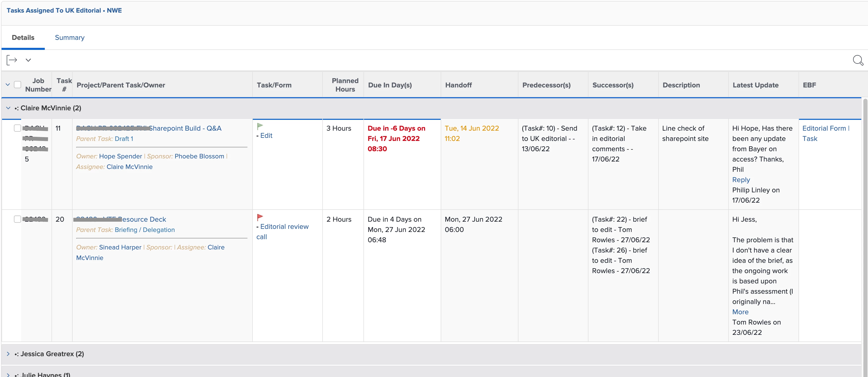
Task: Collapse the Claire McVinnie group
Action: (x=8, y=108)
